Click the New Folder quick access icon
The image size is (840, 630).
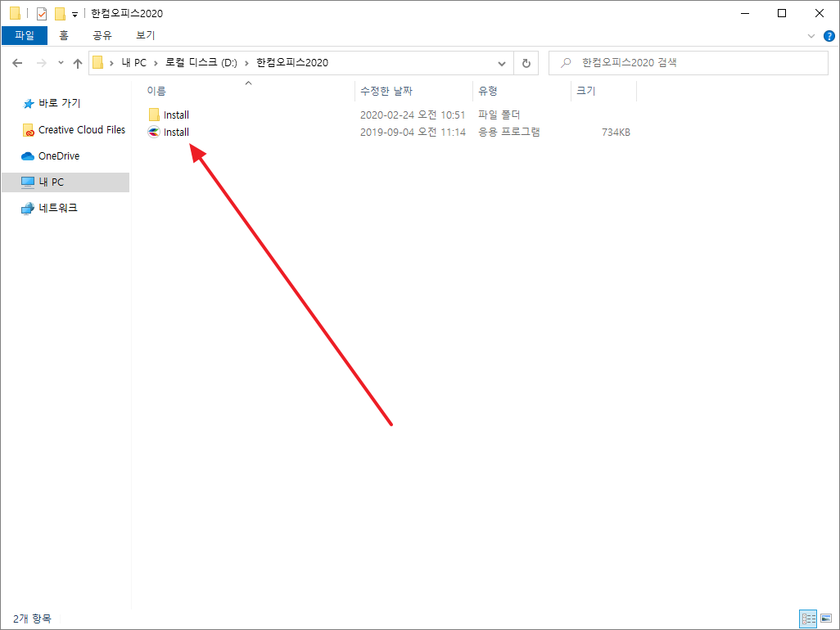[60, 13]
